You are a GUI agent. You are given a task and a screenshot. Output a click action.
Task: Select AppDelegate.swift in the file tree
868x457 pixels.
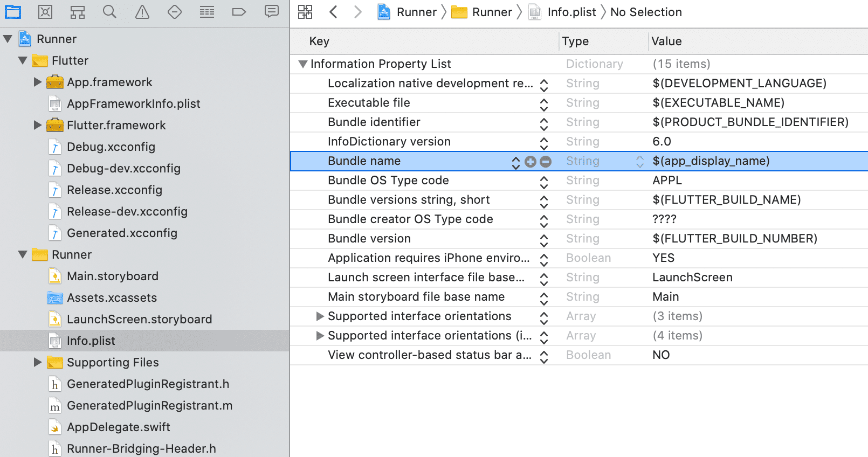coord(118,427)
